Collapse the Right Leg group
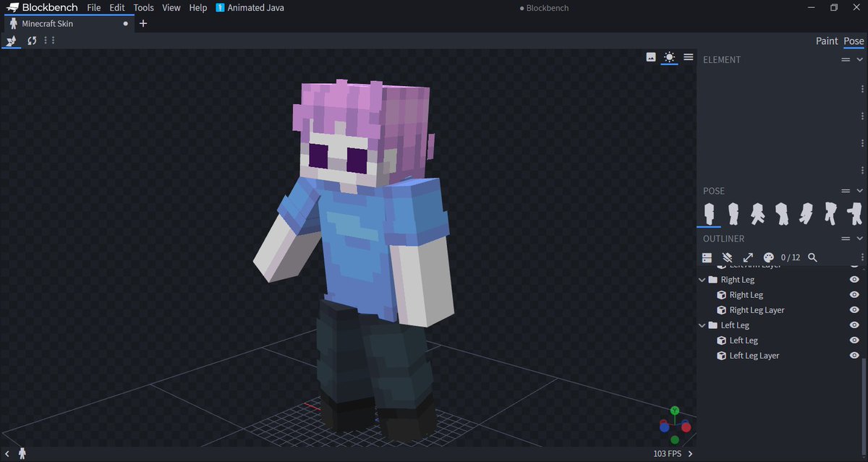This screenshot has width=868, height=462. (702, 280)
